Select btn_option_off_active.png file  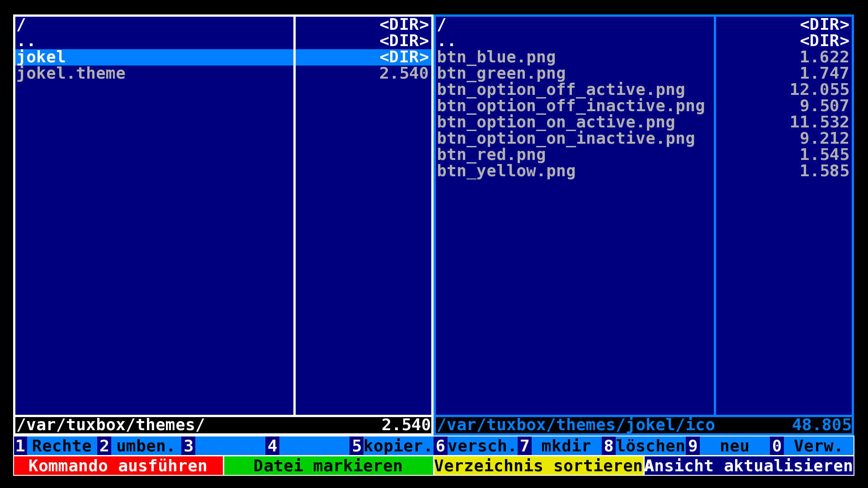click(561, 90)
